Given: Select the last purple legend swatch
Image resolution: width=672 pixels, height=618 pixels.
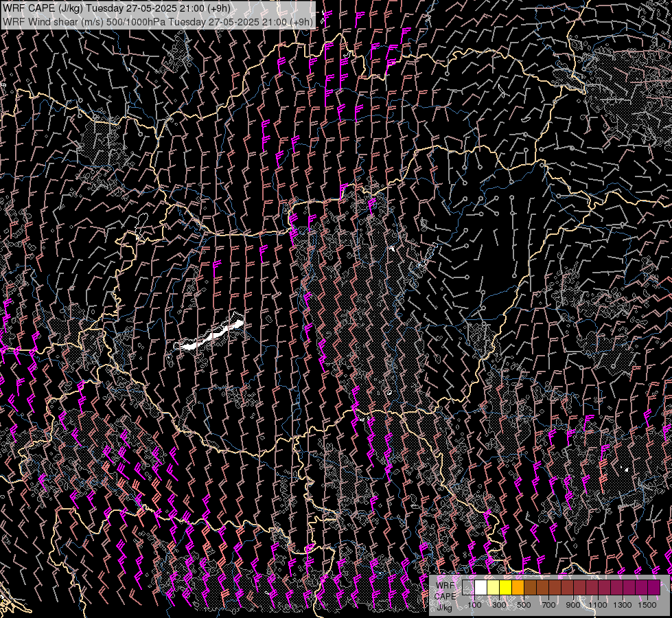Looking at the screenshot, I should tap(654, 588).
